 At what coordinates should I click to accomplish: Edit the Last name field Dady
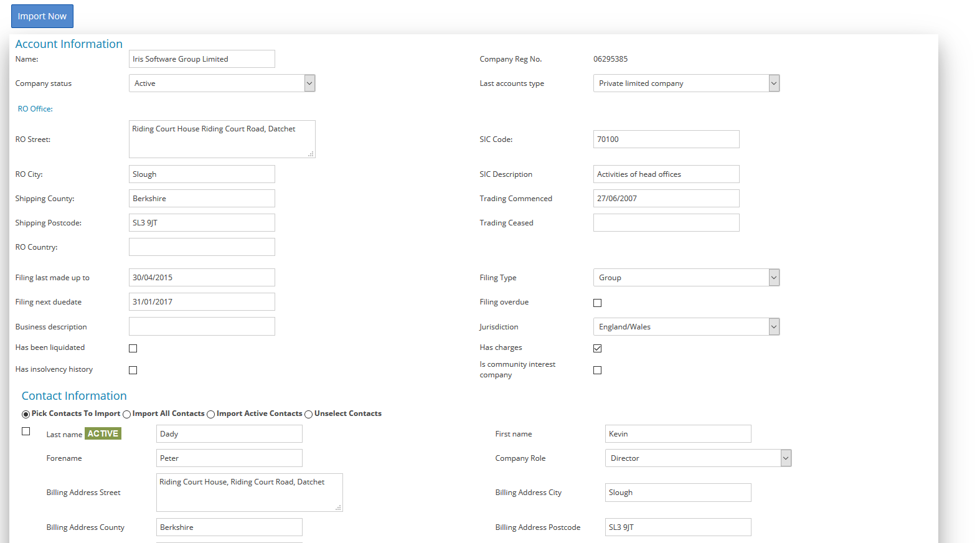pos(229,434)
